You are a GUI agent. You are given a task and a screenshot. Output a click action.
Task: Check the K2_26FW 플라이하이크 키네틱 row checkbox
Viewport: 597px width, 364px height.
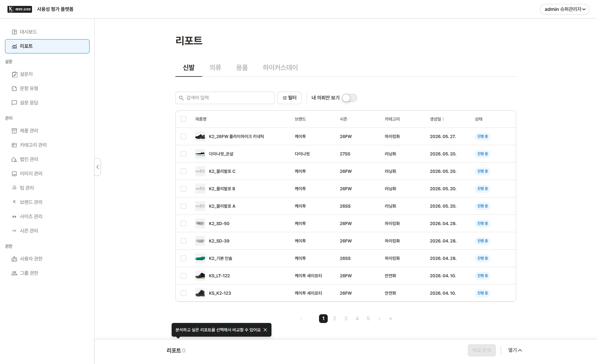pyautogui.click(x=183, y=136)
